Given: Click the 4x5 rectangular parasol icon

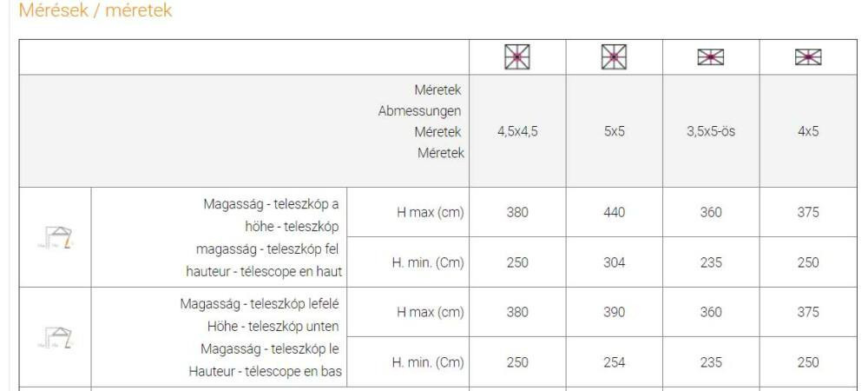Looking at the screenshot, I should click(x=808, y=57).
